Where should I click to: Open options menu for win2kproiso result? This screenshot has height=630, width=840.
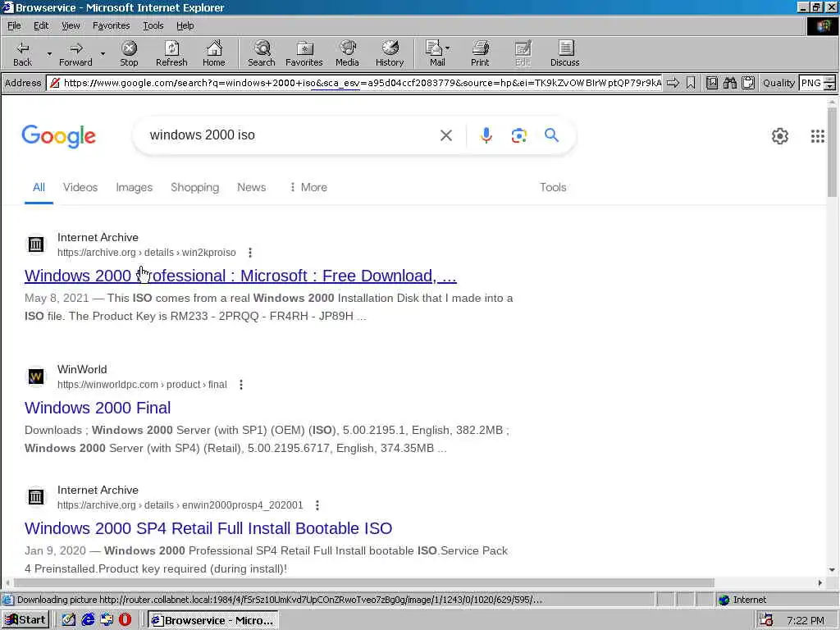(250, 253)
